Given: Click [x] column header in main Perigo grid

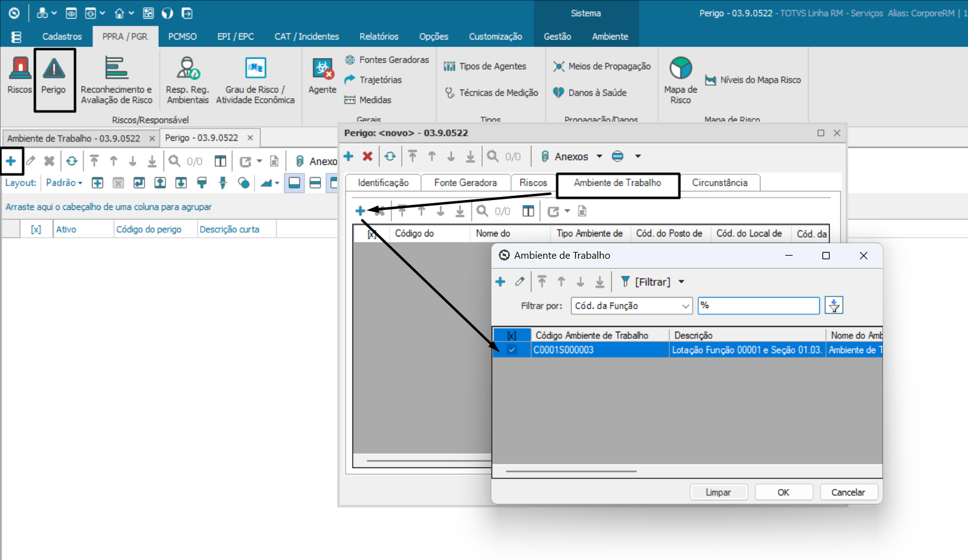Looking at the screenshot, I should 36,229.
